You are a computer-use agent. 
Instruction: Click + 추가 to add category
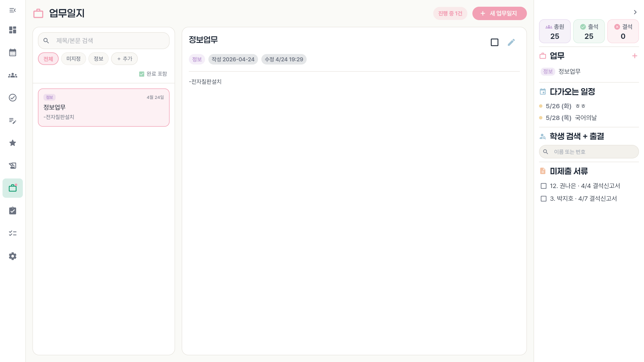pos(124,59)
